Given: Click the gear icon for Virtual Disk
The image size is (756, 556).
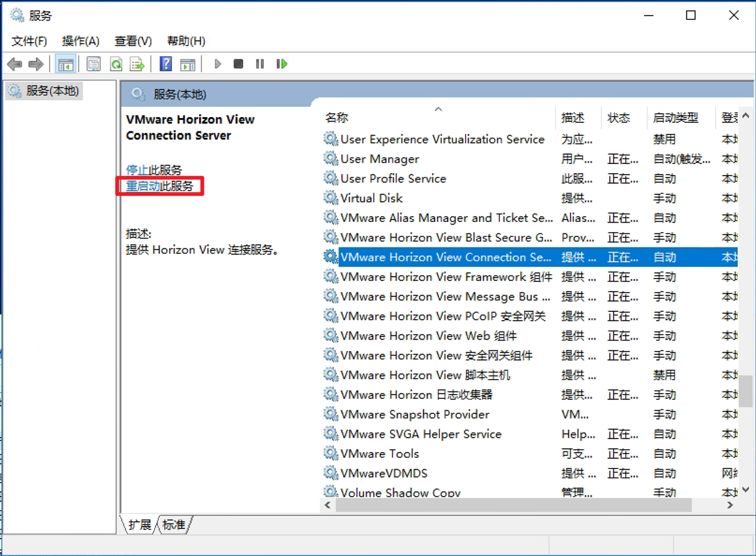Looking at the screenshot, I should (x=331, y=198).
